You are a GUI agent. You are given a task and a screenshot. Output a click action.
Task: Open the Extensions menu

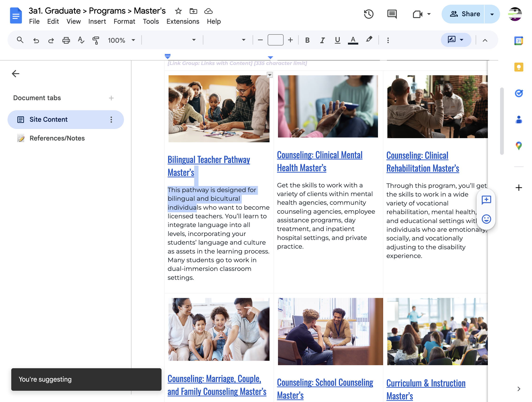click(x=183, y=21)
